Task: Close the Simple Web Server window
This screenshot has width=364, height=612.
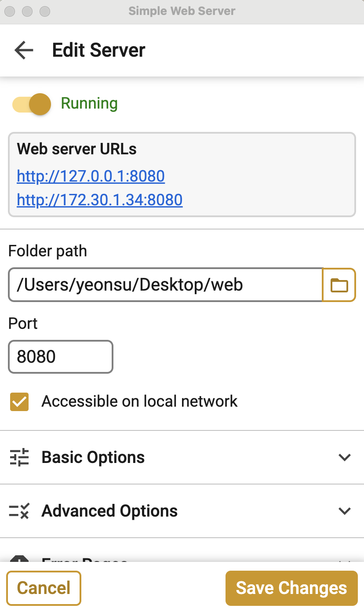Action: coord(10,11)
